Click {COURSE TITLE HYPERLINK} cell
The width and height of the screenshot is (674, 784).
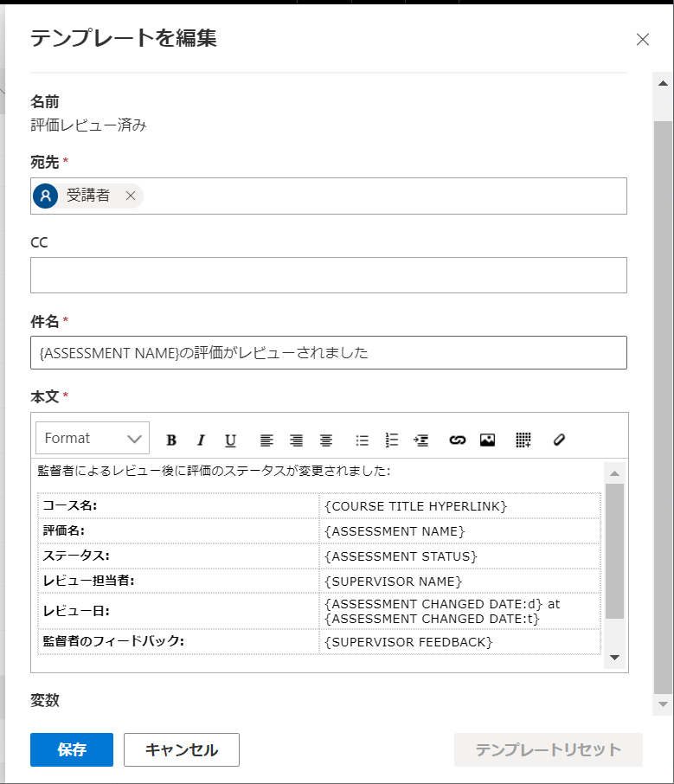click(459, 506)
